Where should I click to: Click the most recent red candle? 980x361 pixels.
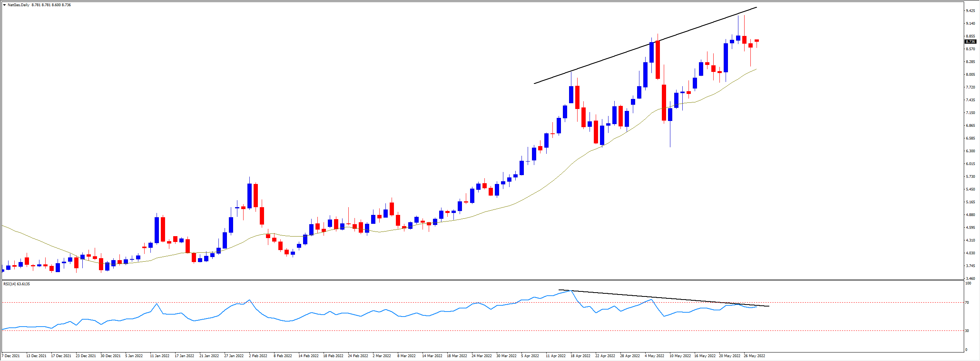[757, 41]
